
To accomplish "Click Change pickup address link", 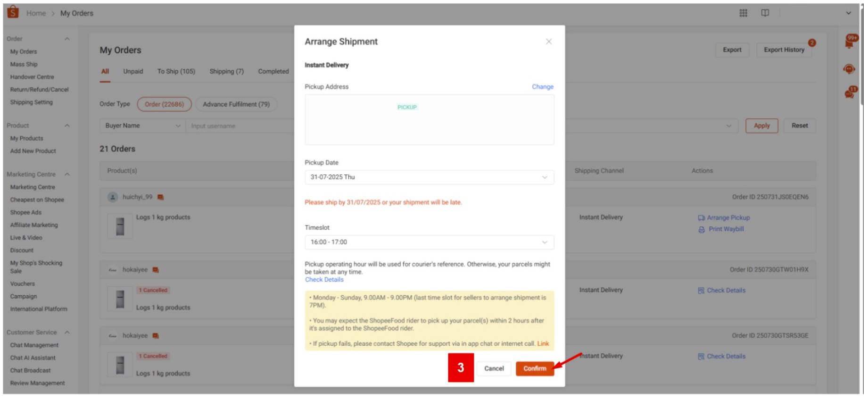I will (543, 87).
